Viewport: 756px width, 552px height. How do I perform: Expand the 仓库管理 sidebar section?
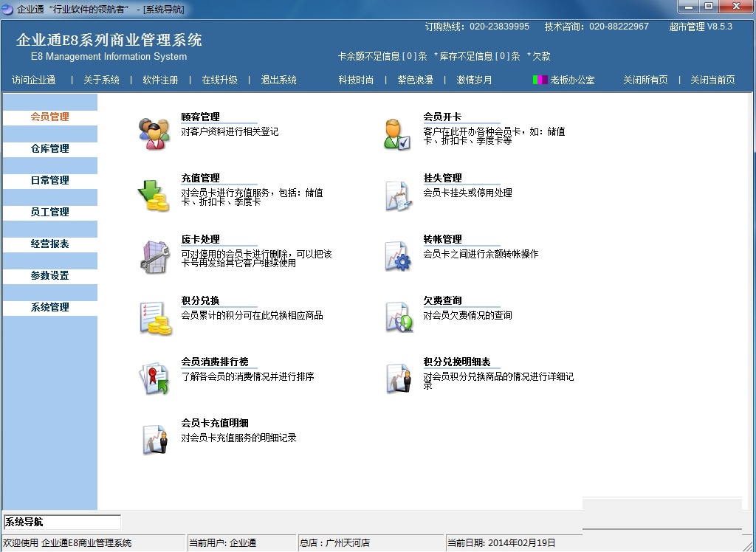[x=50, y=148]
